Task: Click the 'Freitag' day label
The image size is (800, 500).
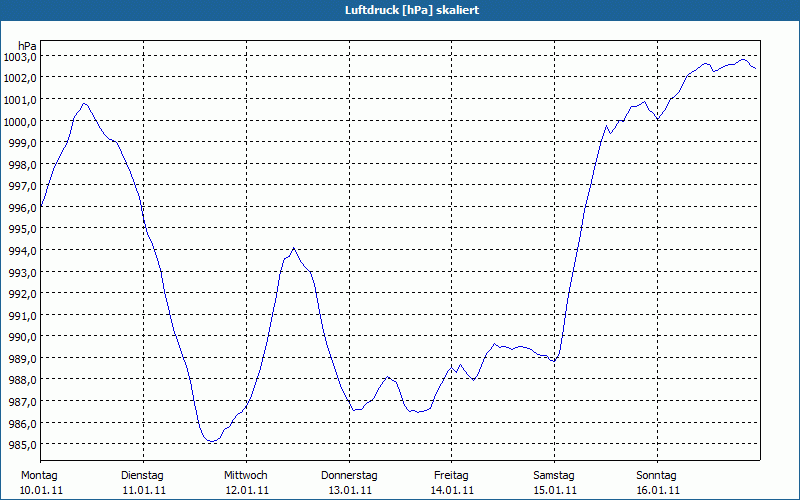Action: (452, 476)
